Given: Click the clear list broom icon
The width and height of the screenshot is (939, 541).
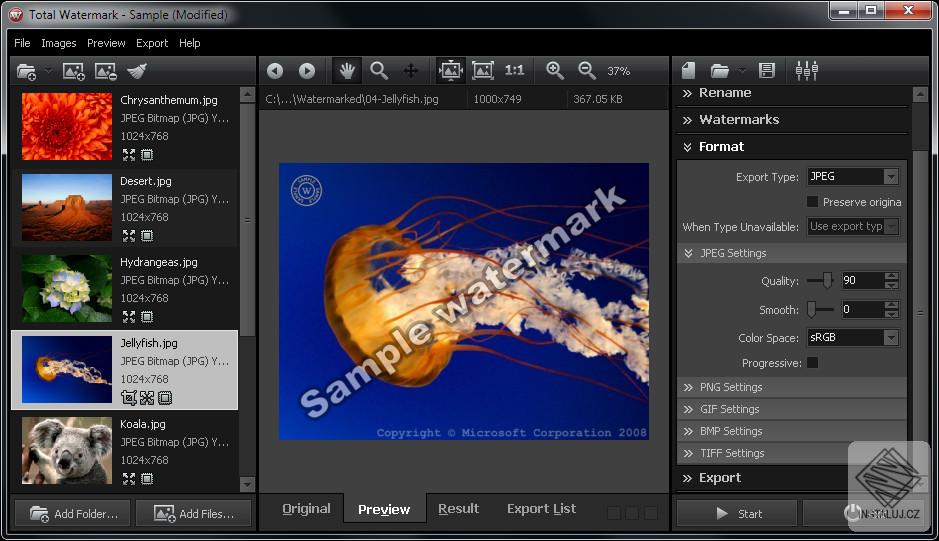Looking at the screenshot, I should point(137,72).
